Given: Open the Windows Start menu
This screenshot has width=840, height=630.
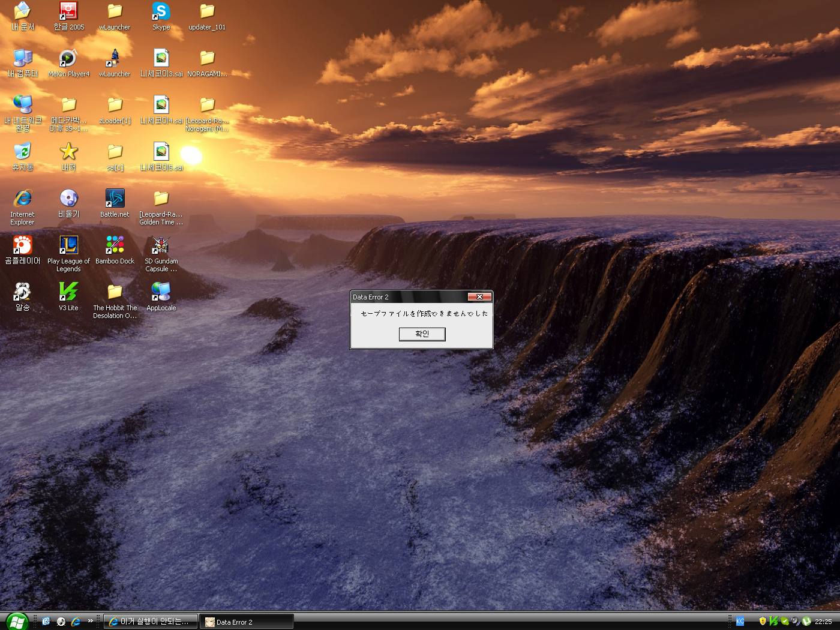Looking at the screenshot, I should tap(16, 622).
